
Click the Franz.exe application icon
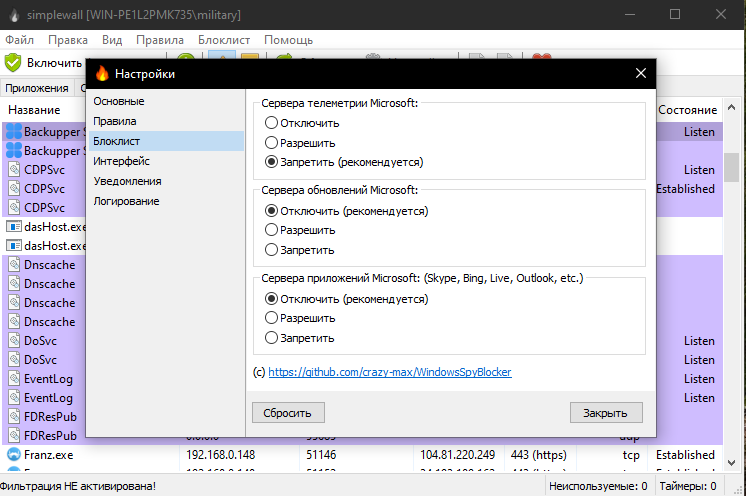point(14,455)
